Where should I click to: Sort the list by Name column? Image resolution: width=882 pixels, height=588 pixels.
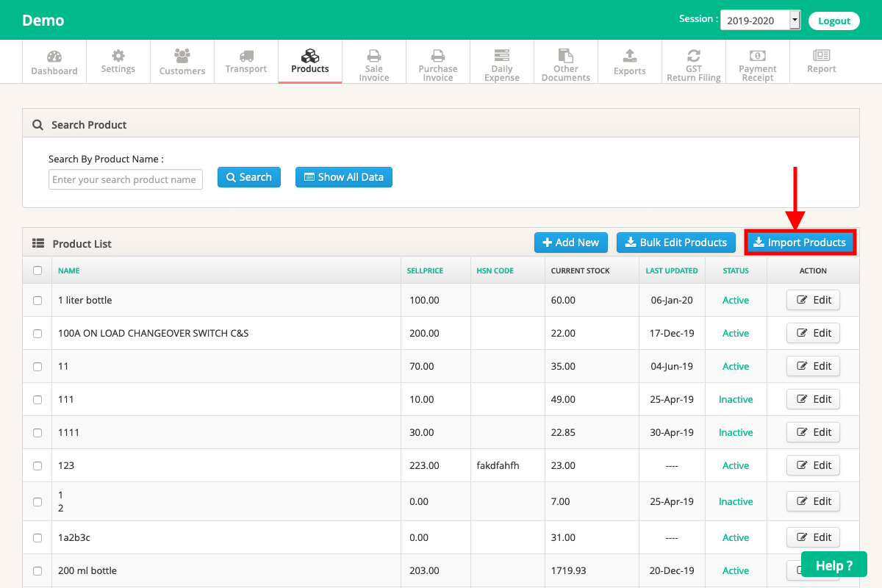point(69,270)
